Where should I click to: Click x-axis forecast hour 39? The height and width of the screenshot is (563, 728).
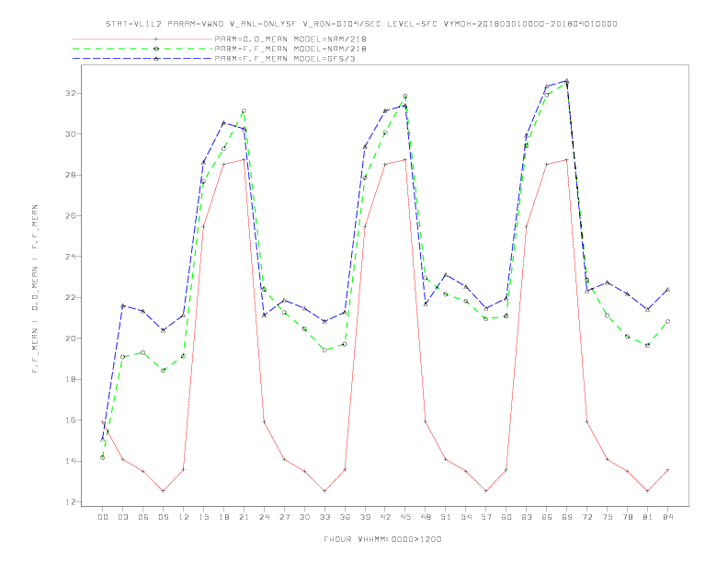pyautogui.click(x=366, y=517)
